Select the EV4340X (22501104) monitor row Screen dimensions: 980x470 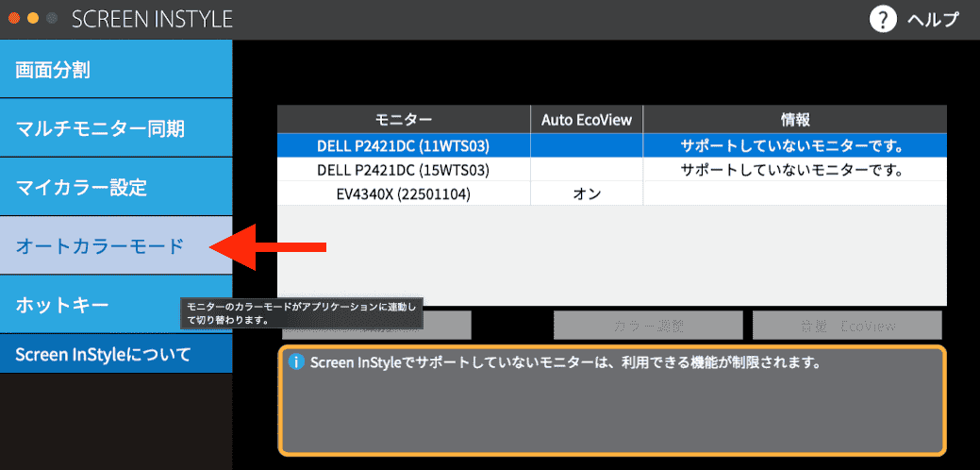612,193
